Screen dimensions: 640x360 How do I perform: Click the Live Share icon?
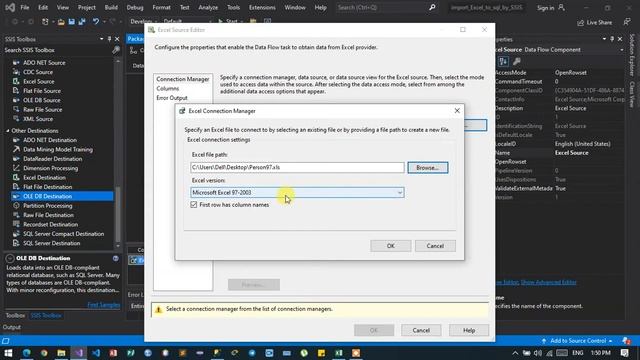[581, 23]
